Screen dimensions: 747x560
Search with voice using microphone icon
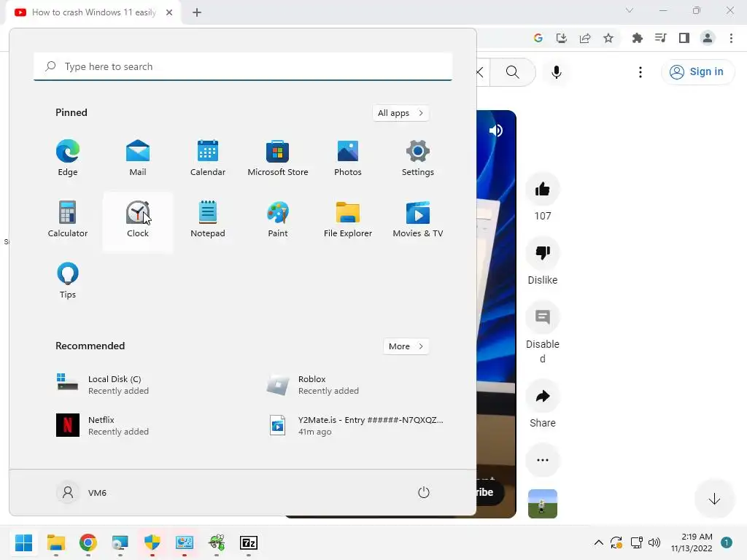pyautogui.click(x=557, y=72)
